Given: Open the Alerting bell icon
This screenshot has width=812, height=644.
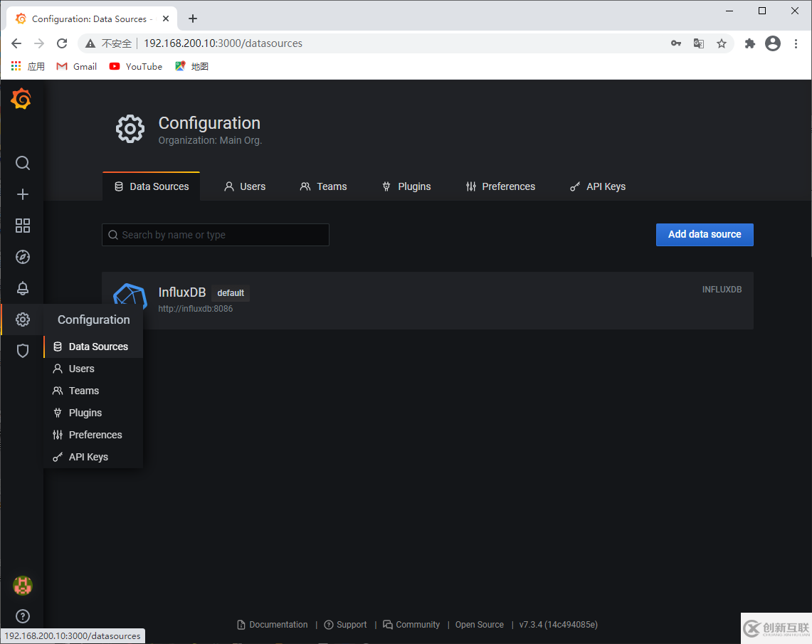Looking at the screenshot, I should tap(22, 288).
